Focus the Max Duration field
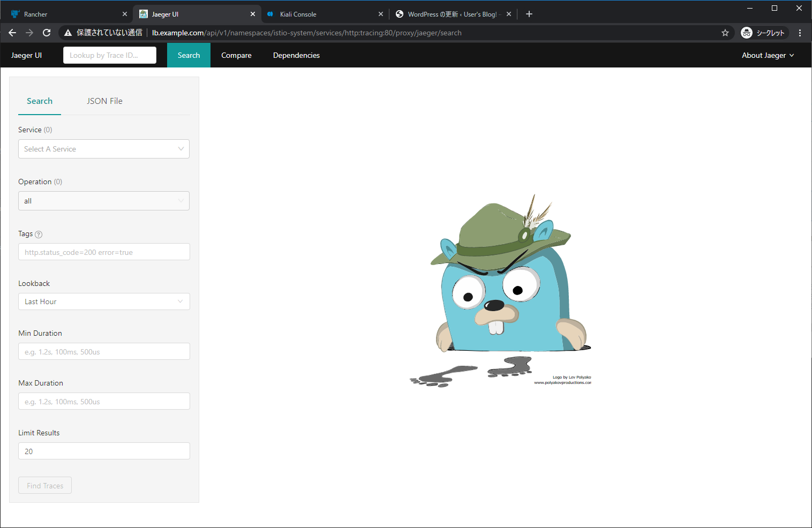This screenshot has width=812, height=528. [104, 401]
